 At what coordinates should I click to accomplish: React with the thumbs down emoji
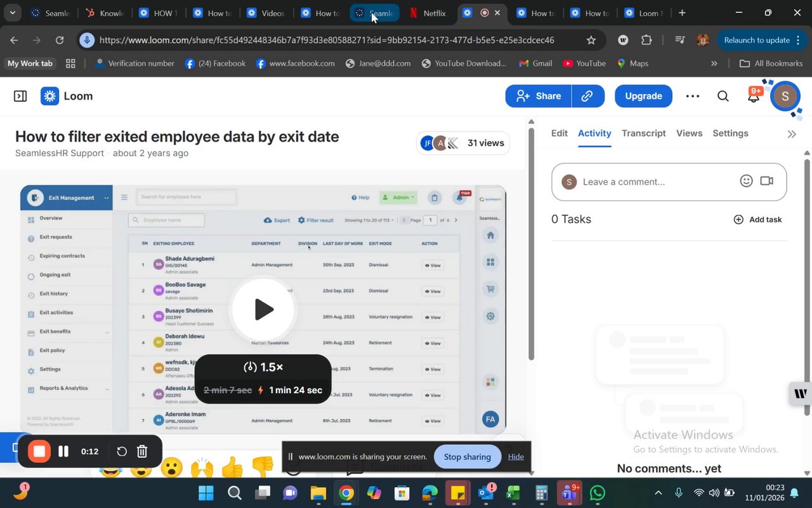[x=263, y=467]
